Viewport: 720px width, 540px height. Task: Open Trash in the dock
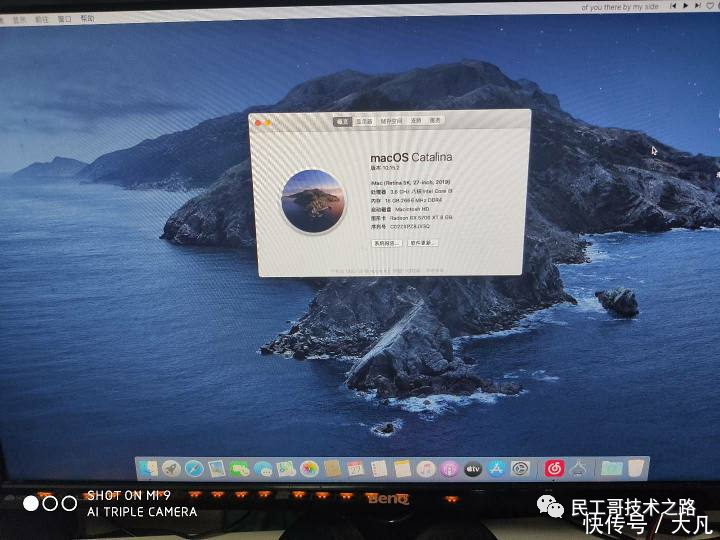(636, 469)
